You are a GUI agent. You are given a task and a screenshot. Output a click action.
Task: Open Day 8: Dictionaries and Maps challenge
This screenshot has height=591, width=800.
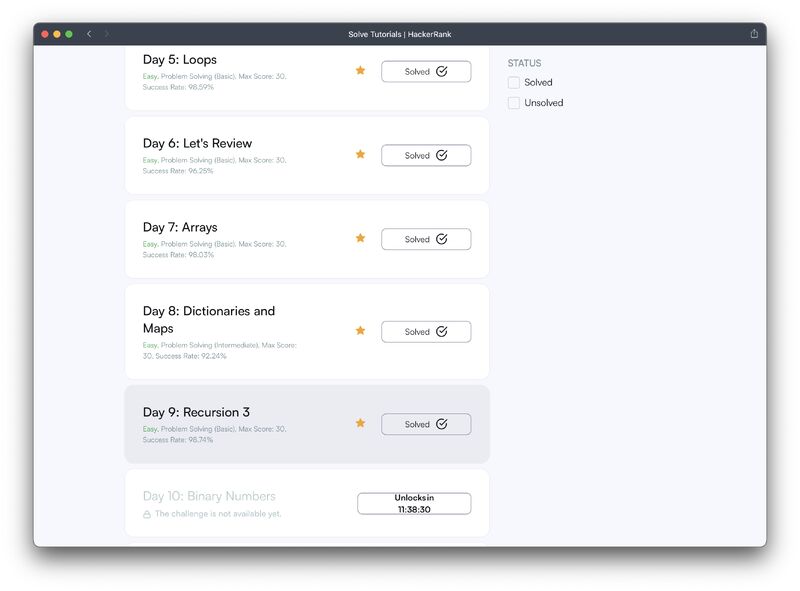pos(209,319)
